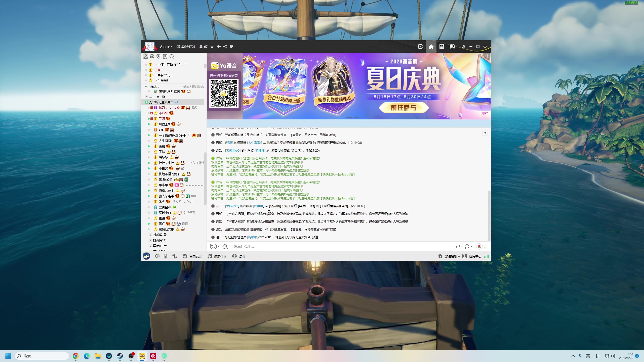Image resolution: width=644 pixels, height=362 pixels.
Task: Click the scroll-to-top arrow in the chat area
Action: [x=485, y=133]
